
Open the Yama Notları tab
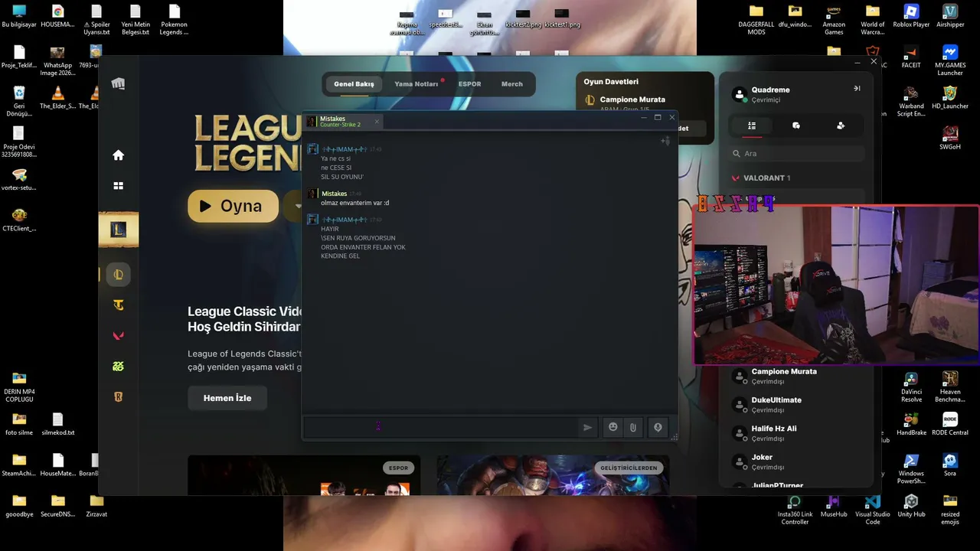416,84
